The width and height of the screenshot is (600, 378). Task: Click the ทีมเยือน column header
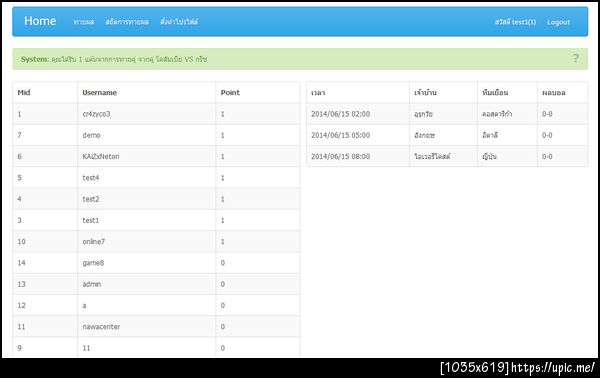[495, 93]
